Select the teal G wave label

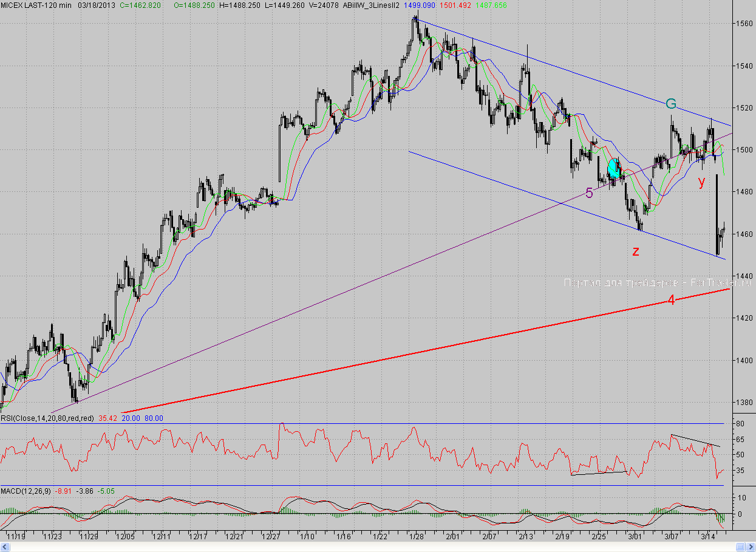pyautogui.click(x=671, y=104)
